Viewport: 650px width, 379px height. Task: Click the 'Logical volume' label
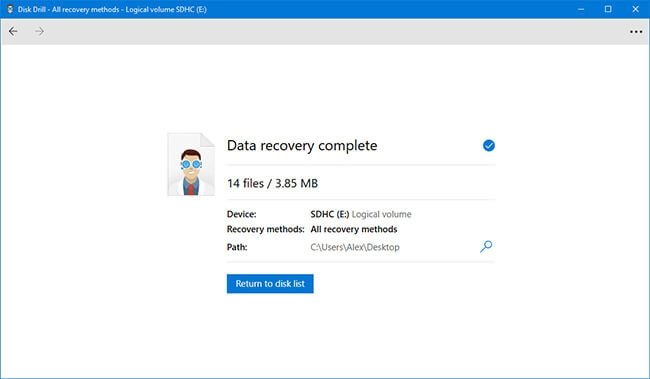click(x=381, y=214)
